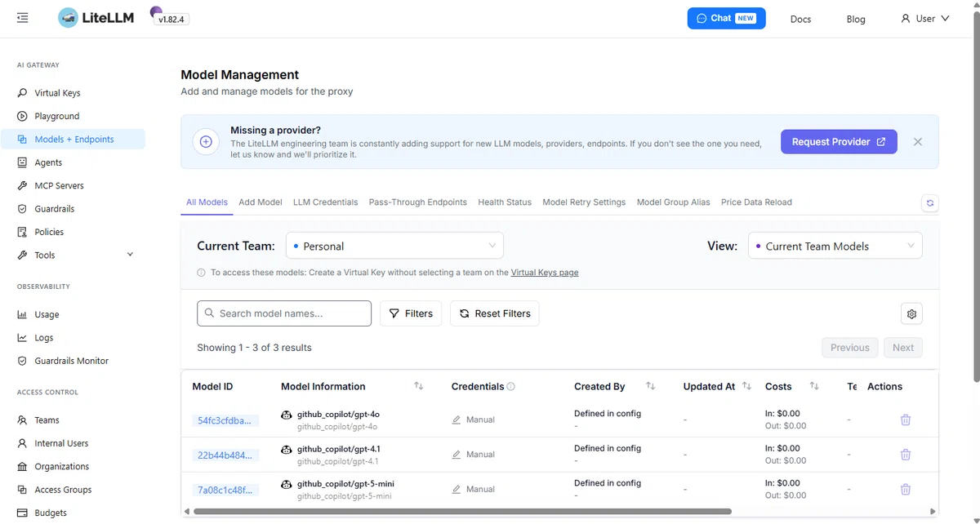This screenshot has height=524, width=980.
Task: Sort by Created By column
Action: [x=651, y=386]
